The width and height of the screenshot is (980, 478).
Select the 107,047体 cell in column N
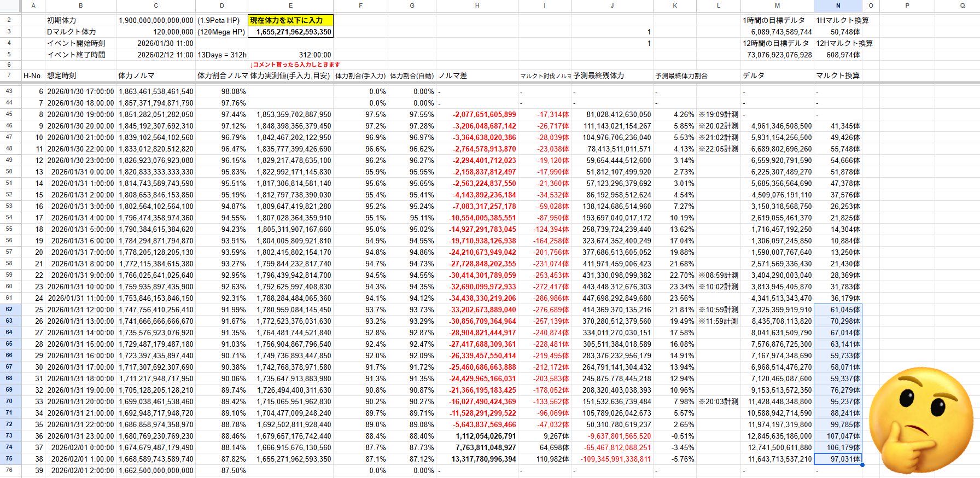838,436
